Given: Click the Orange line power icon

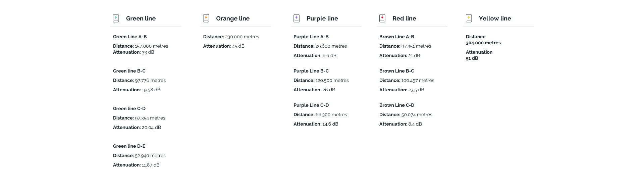Looking at the screenshot, I should coord(206,18).
